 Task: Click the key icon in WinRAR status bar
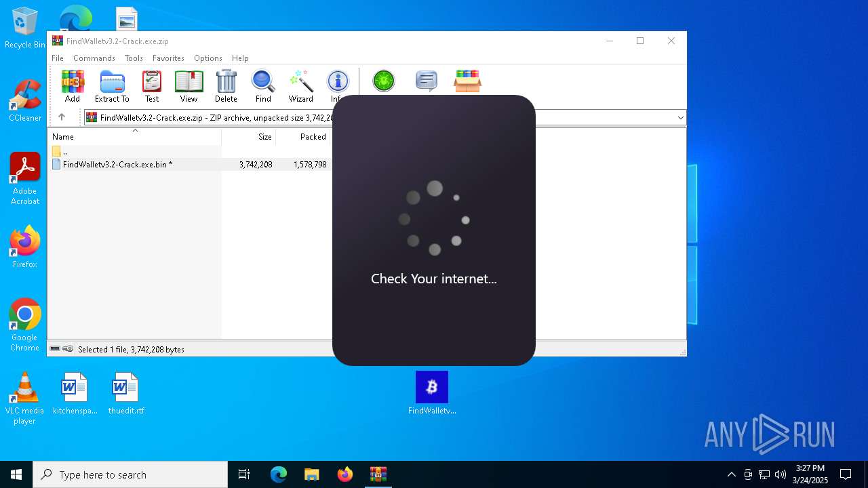tap(68, 349)
